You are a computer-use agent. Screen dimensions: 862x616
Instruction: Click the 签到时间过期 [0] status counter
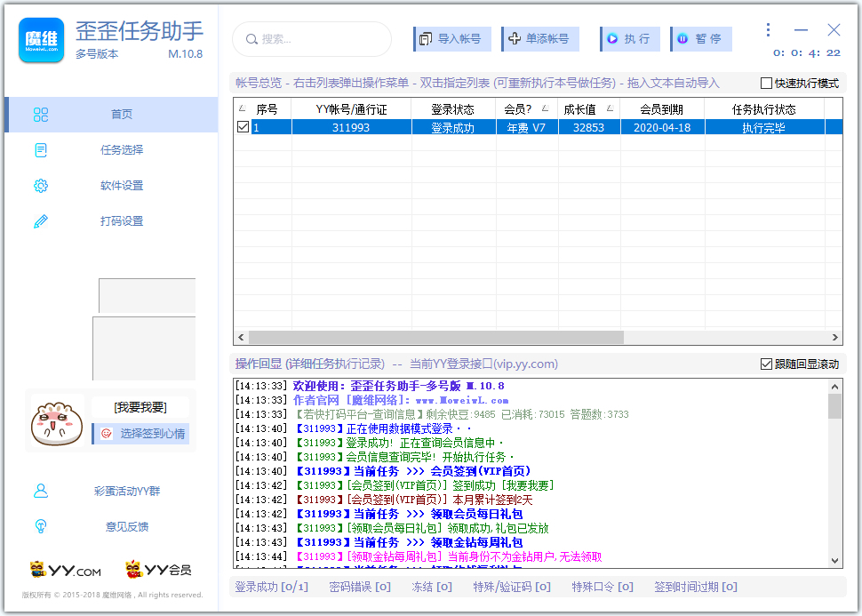[x=696, y=587]
